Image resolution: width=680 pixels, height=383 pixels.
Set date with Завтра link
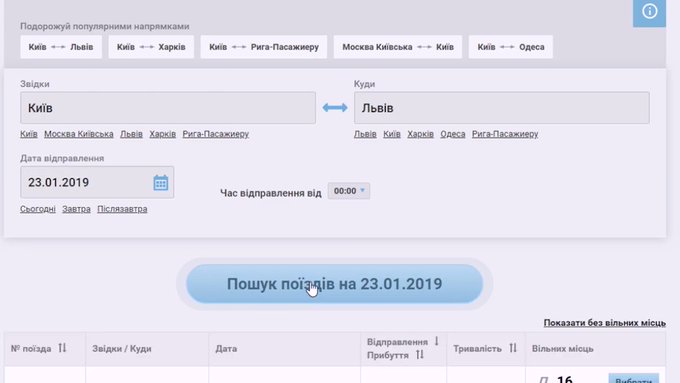(76, 209)
